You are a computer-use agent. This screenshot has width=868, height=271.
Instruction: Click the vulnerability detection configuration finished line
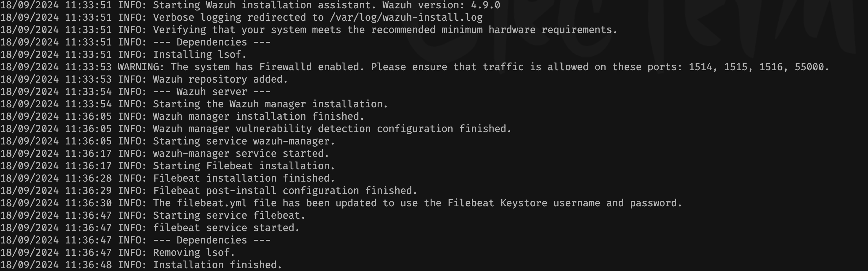click(x=332, y=129)
